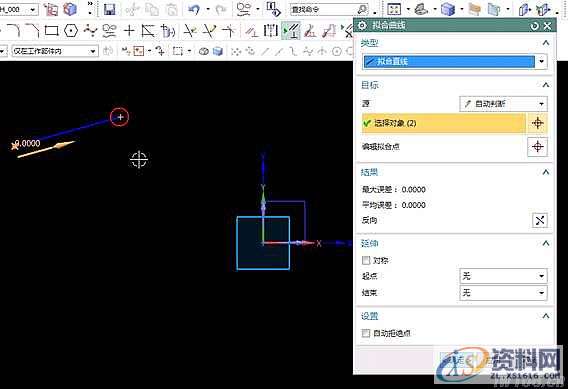Click the Select Object (2) row

(x=444, y=123)
